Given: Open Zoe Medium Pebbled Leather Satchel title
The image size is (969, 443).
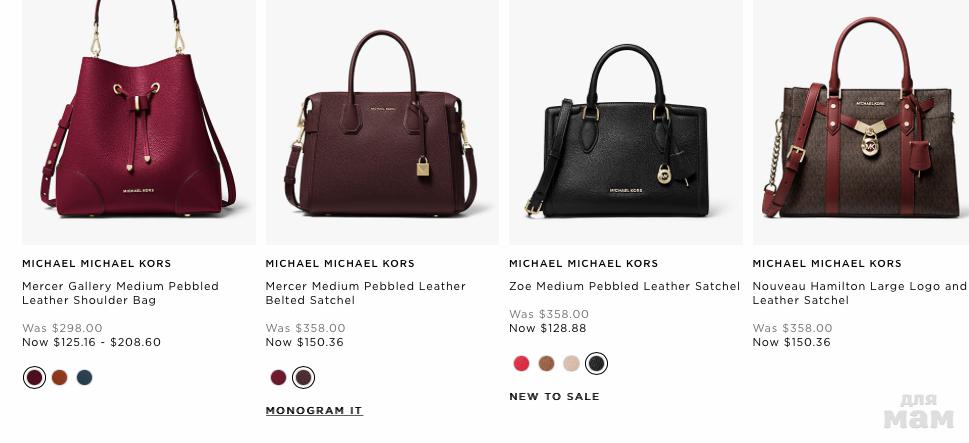Looking at the screenshot, I should (x=624, y=287).
